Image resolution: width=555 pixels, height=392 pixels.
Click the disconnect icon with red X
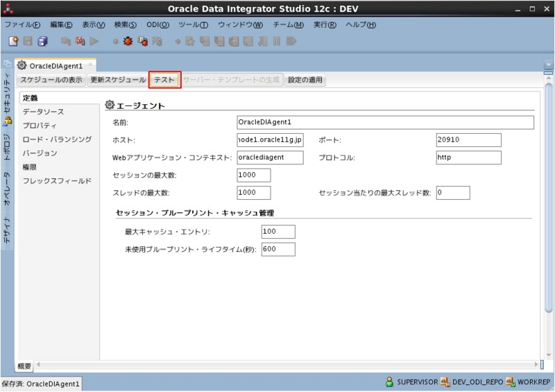click(80, 41)
